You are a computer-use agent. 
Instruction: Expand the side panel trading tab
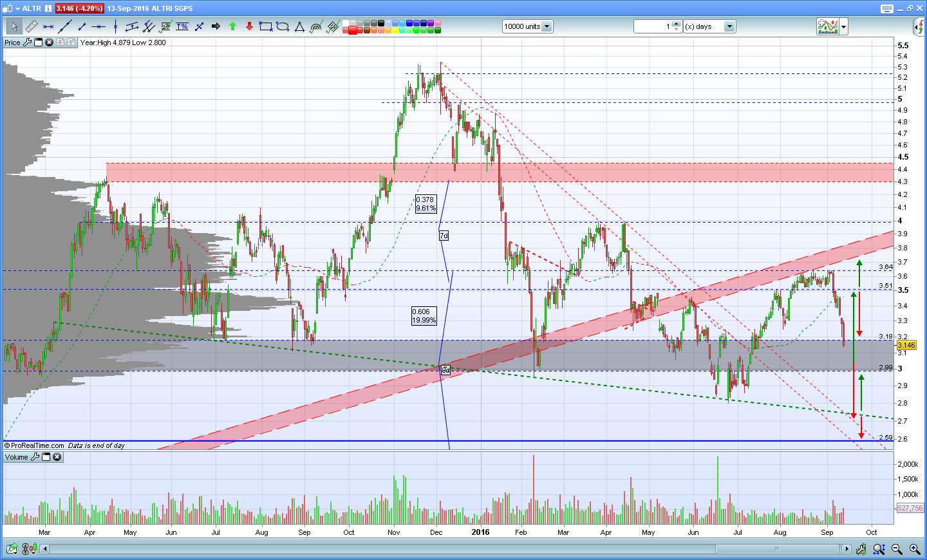point(919,26)
